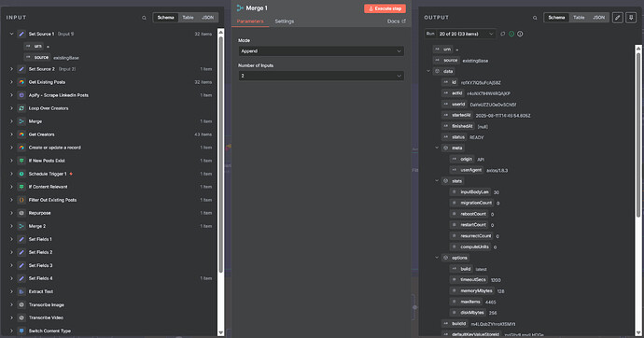Collapse the Set Source 1 tree item
Viewport: 644px width, 338px height.
pyautogui.click(x=11, y=35)
